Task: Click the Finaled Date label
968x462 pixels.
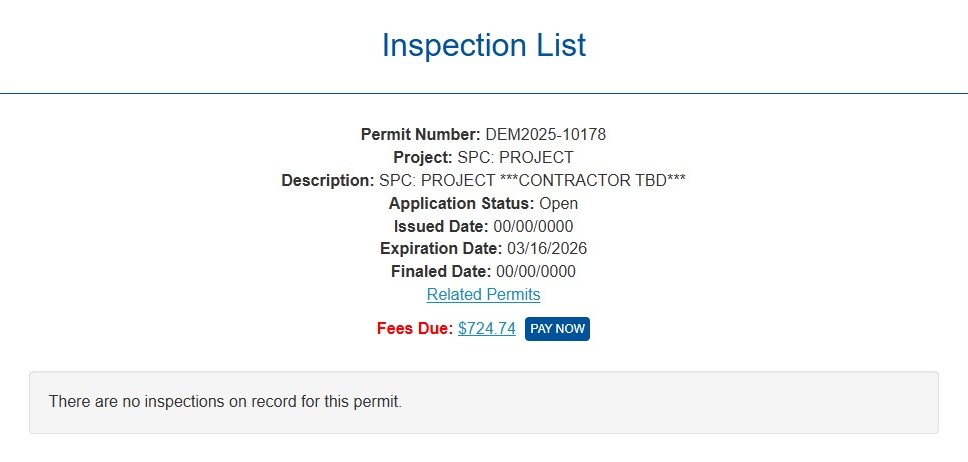Action: [x=441, y=272]
